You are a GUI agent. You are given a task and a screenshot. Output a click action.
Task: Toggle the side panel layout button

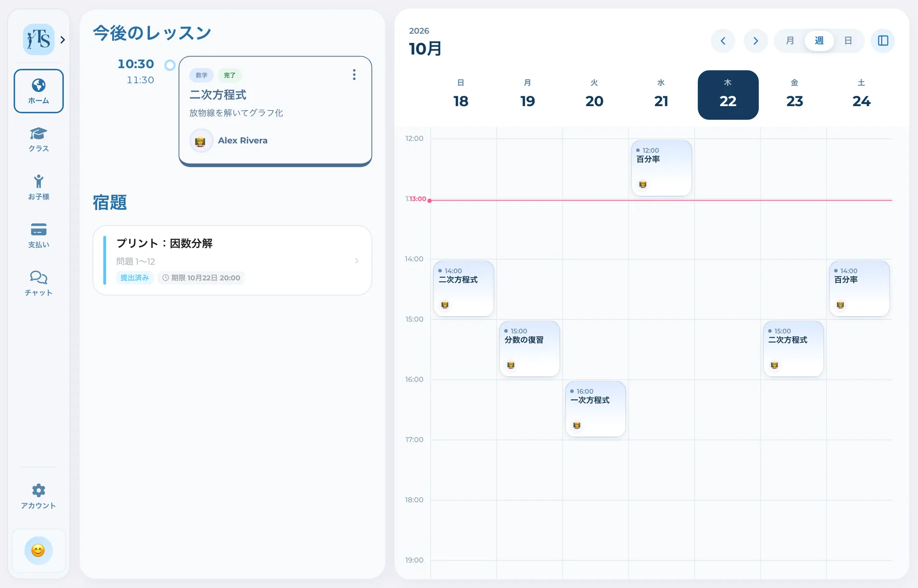[x=883, y=41]
